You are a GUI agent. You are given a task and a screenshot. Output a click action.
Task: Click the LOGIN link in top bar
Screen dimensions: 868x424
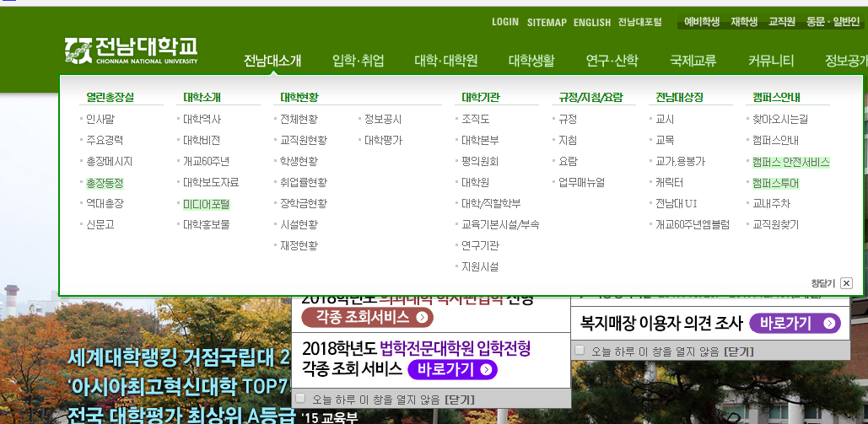point(504,22)
